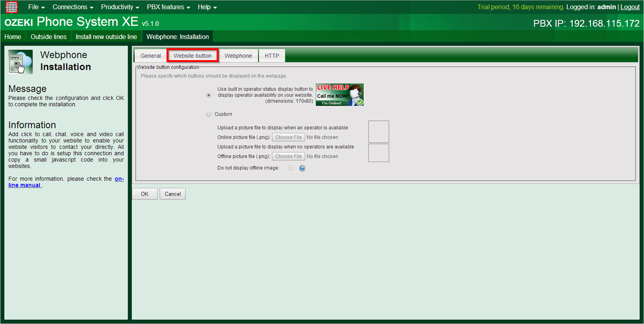Click the Ozeki Phone System XE title

[x=71, y=22]
